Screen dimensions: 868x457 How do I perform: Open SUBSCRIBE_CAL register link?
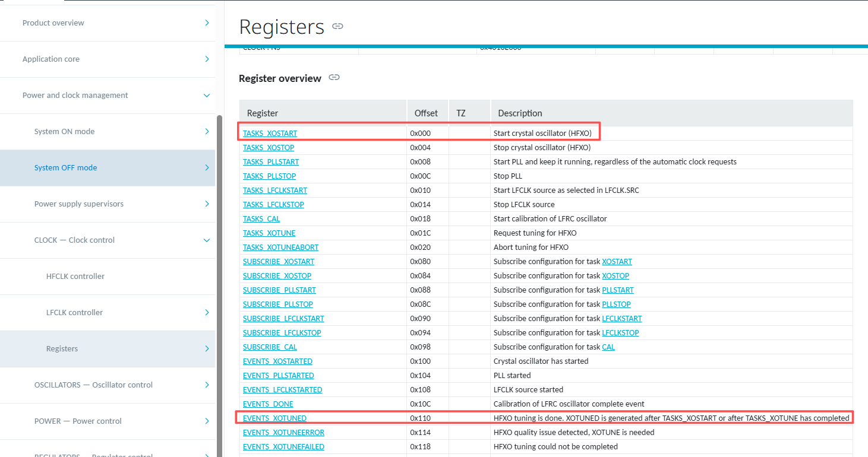tap(270, 347)
